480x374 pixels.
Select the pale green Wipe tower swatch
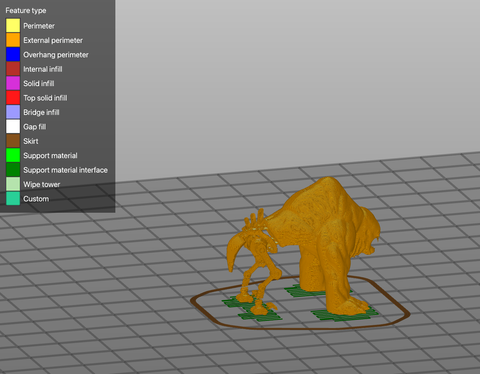tap(13, 184)
